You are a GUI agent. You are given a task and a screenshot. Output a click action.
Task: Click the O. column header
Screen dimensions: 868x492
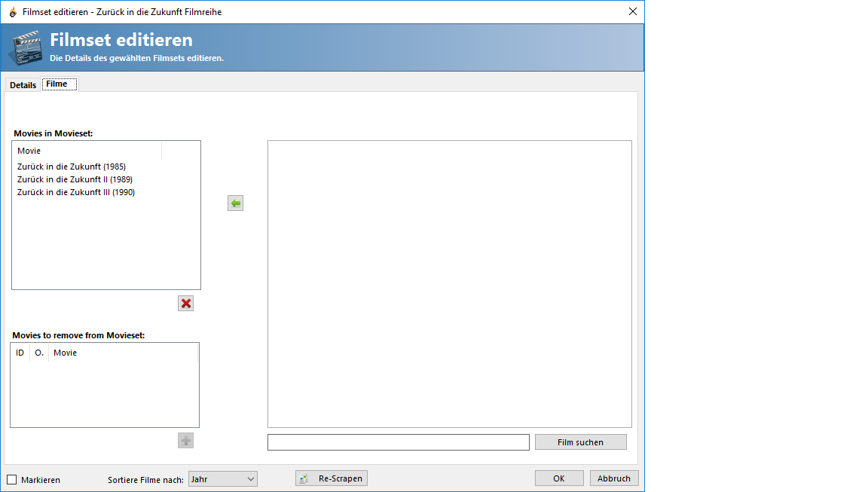click(x=38, y=353)
